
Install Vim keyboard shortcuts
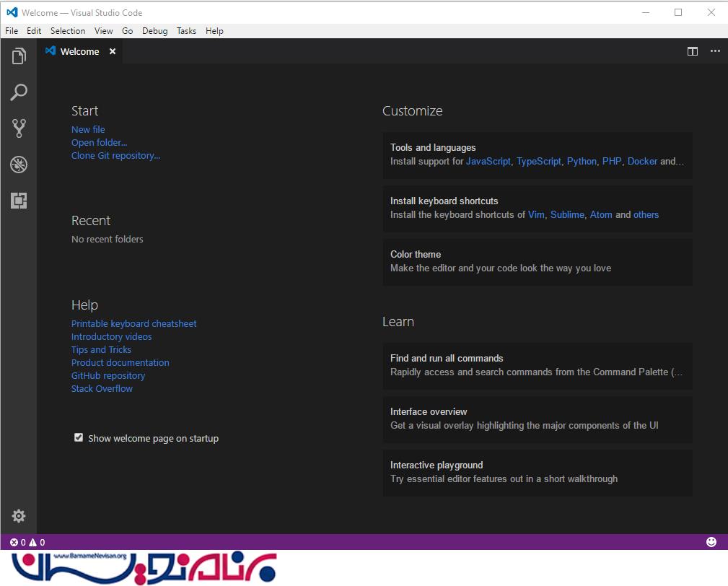[x=536, y=214]
